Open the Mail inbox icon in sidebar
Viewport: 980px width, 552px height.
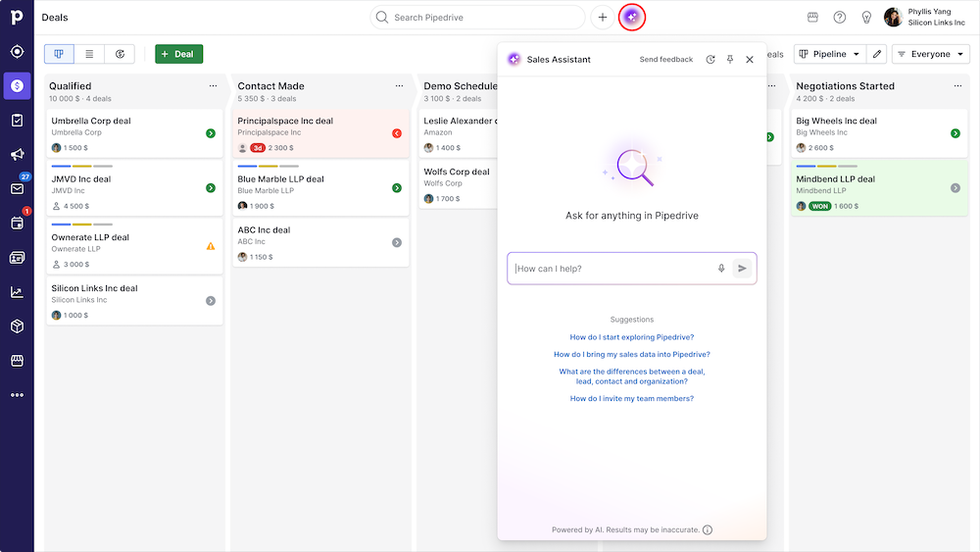(x=17, y=189)
